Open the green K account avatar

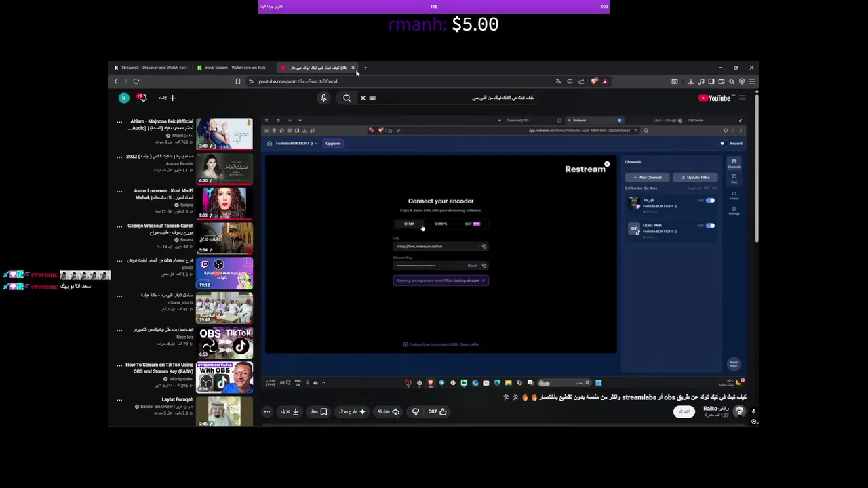click(124, 98)
